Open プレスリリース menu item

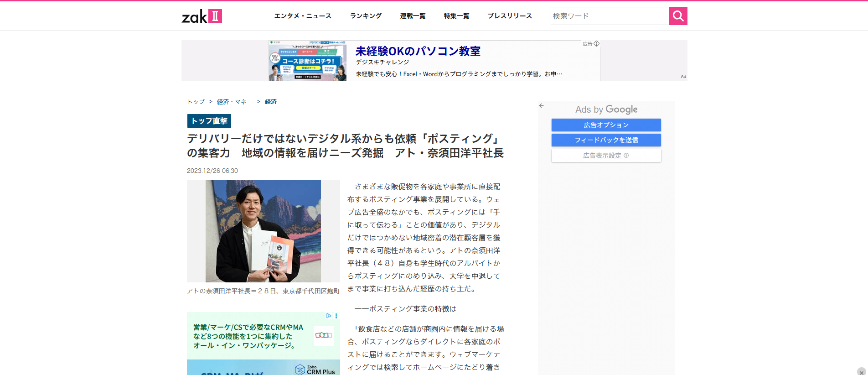510,16
